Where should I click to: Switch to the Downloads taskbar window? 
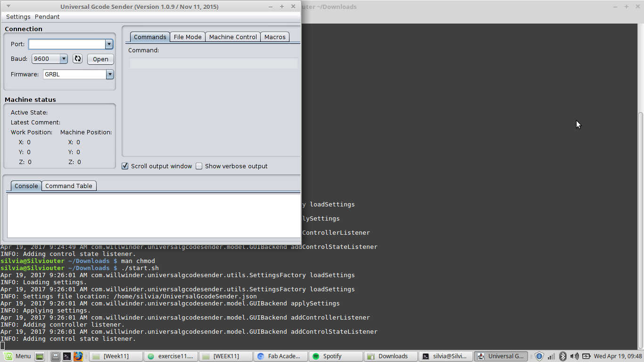(x=391, y=356)
